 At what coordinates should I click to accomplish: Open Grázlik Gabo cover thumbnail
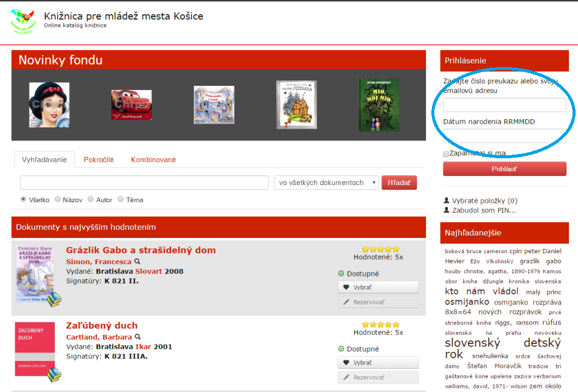click(35, 274)
